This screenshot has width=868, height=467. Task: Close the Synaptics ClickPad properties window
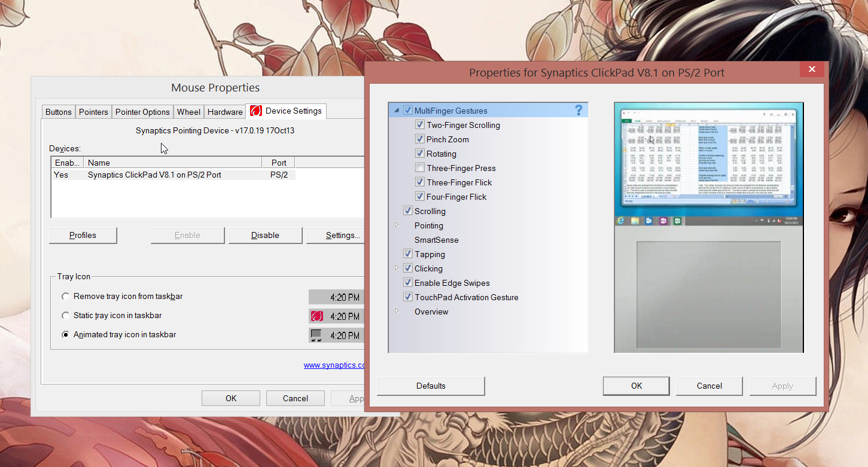812,69
